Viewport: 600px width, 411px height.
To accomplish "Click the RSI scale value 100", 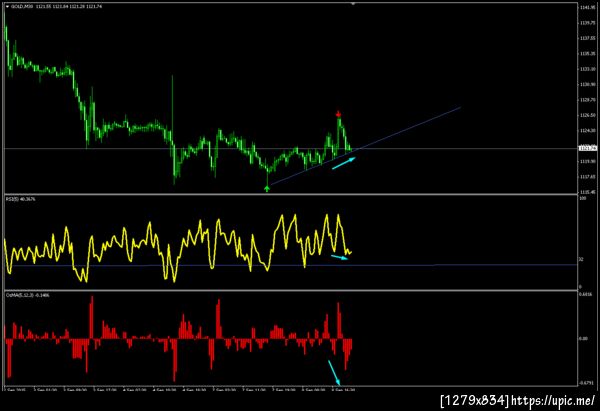I will click(x=583, y=199).
